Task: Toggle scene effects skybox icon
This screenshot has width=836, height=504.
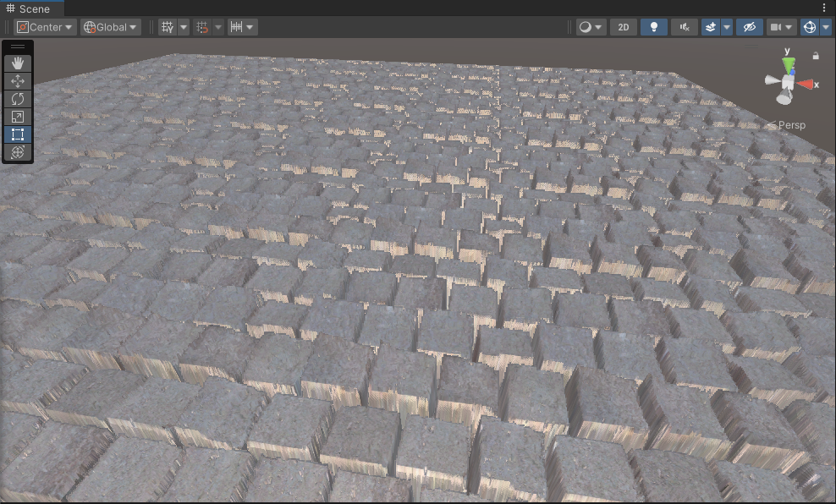Action: [x=711, y=27]
